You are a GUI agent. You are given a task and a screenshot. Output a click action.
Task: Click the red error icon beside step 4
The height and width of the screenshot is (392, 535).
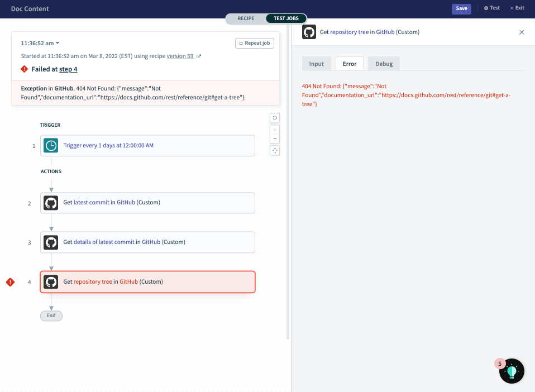(x=10, y=282)
